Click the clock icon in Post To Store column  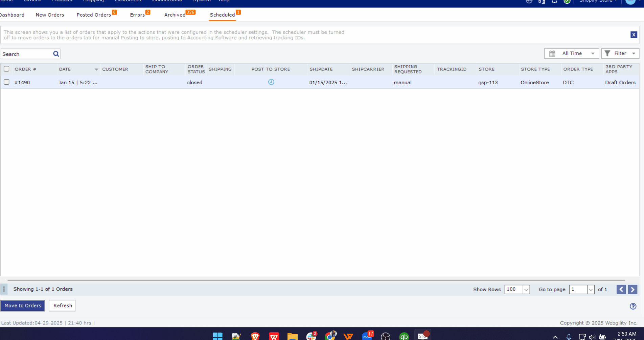(x=271, y=82)
